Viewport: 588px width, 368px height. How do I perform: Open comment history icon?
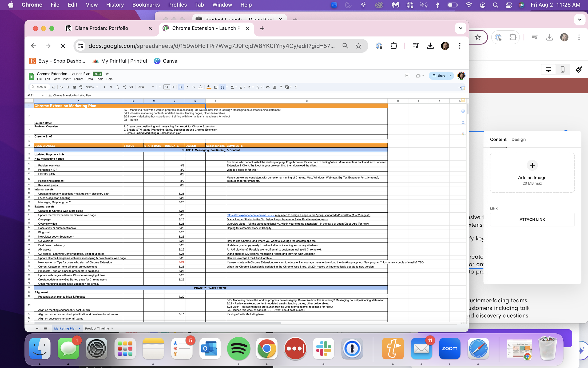pos(407,76)
